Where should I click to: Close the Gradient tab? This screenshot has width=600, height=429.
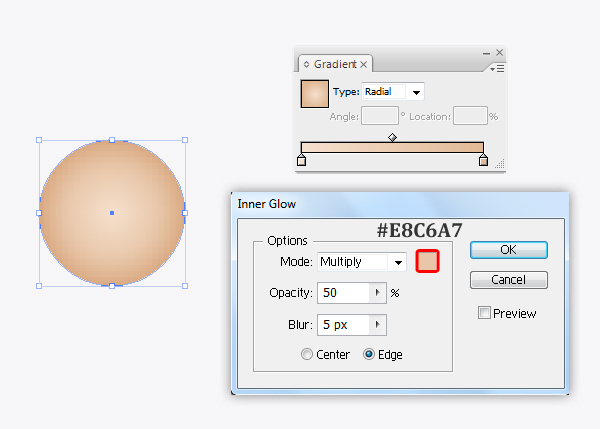tap(364, 64)
